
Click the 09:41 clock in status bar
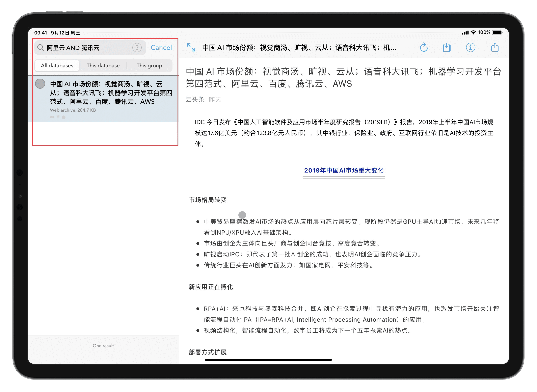[x=41, y=33]
